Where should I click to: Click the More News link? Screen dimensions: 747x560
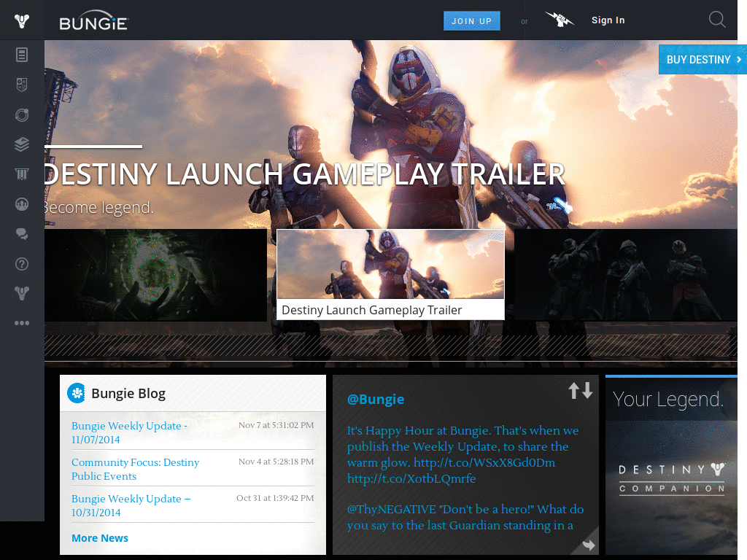click(99, 538)
